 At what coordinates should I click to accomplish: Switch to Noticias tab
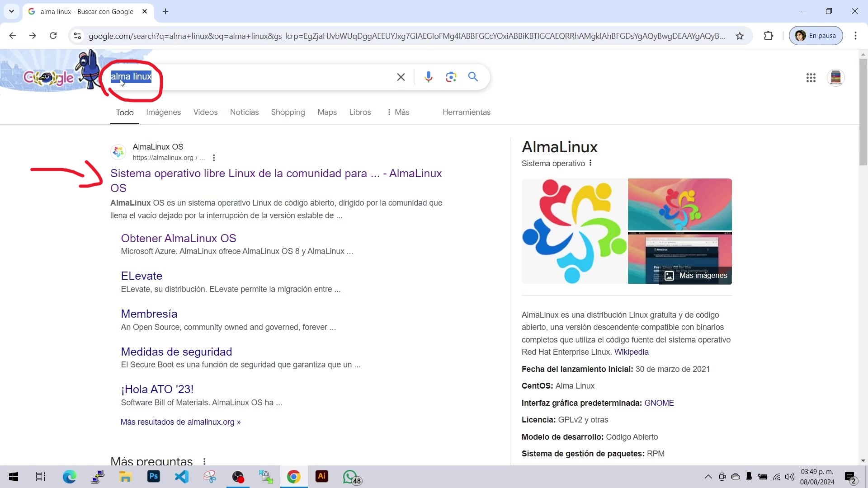244,112
